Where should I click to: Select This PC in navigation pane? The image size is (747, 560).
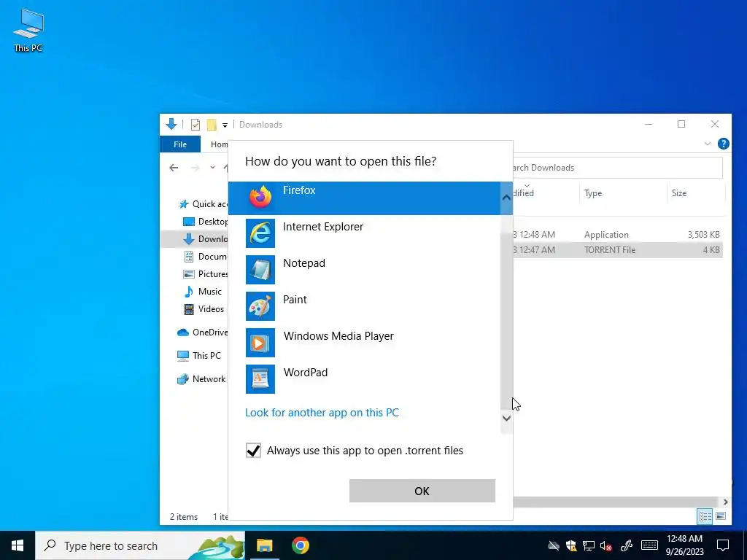pyautogui.click(x=199, y=356)
